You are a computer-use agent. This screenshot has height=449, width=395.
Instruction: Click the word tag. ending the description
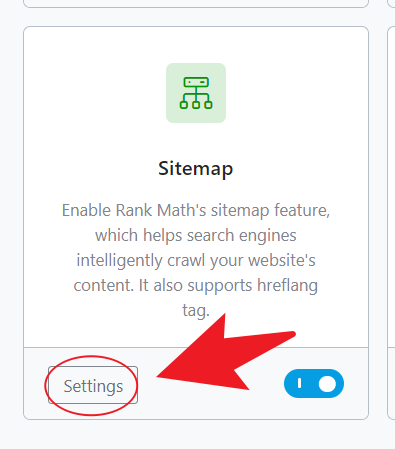point(196,311)
